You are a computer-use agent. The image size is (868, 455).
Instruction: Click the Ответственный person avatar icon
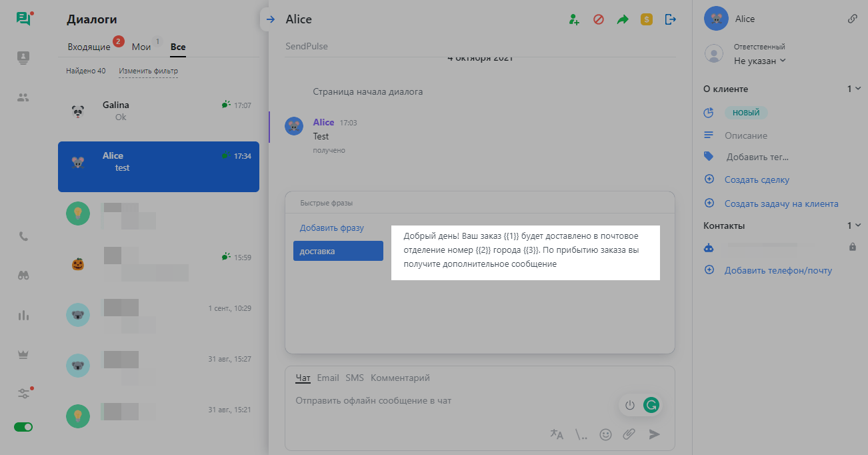click(x=714, y=54)
